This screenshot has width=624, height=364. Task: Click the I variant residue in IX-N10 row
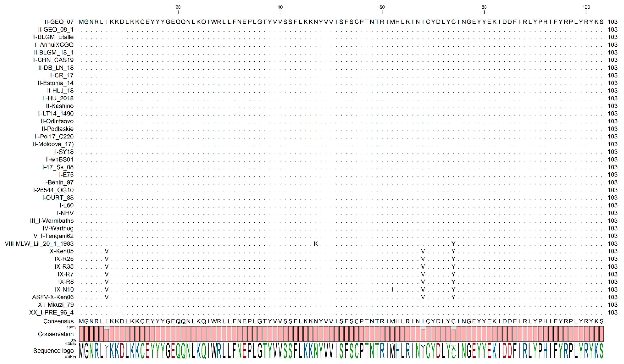pyautogui.click(x=392, y=289)
